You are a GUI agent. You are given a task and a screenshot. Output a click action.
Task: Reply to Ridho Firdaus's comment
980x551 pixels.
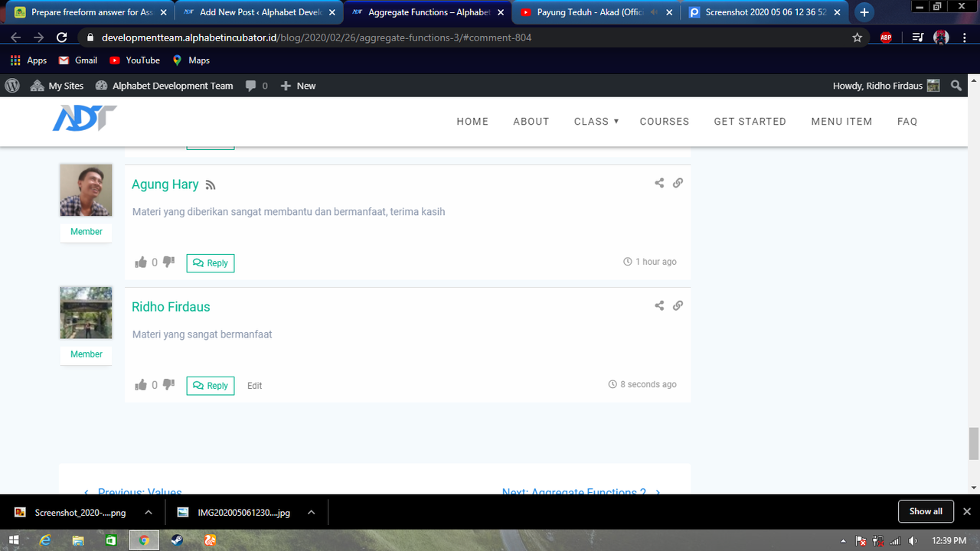pos(211,386)
